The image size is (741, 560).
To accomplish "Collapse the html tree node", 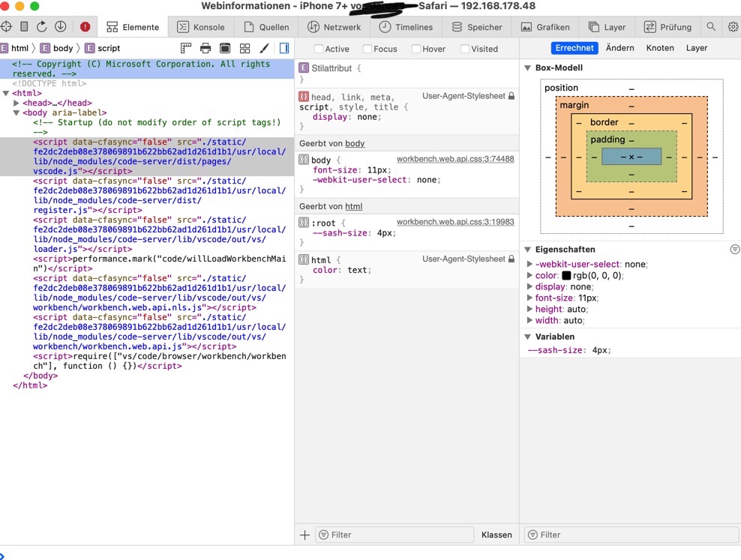I will click(x=6, y=93).
